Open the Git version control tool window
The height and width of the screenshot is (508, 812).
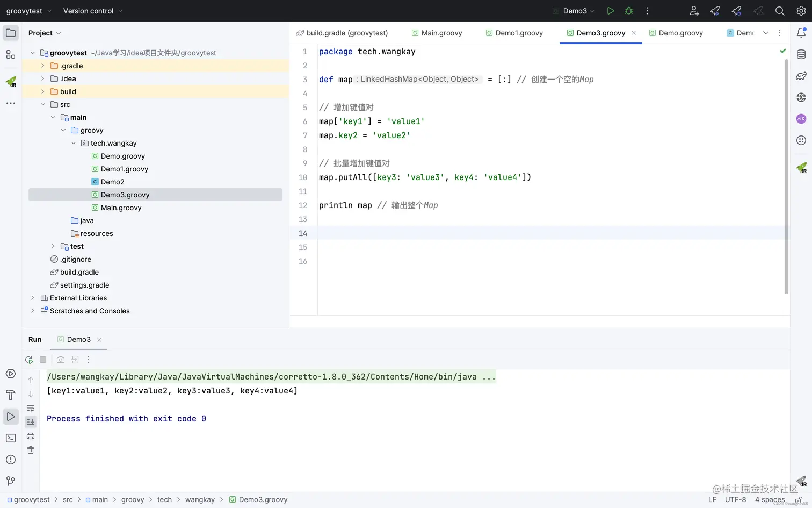[x=11, y=481]
